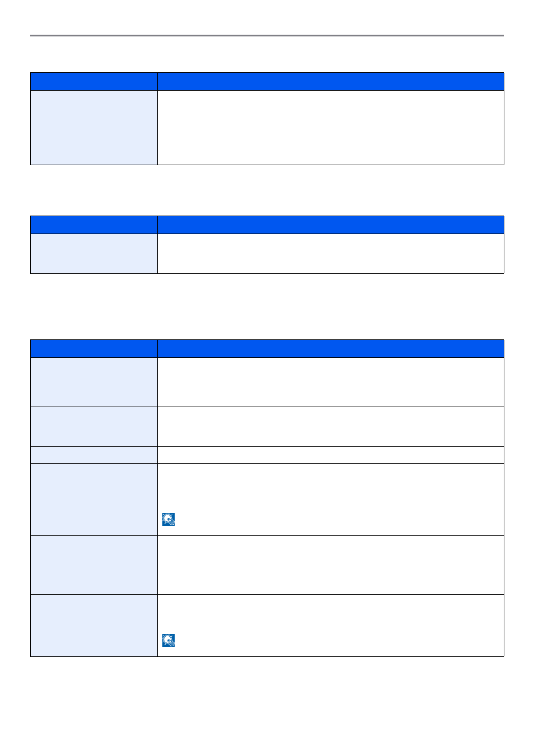Select the wide blue header cell of the top table
This screenshot has width=534, height=756.
(331, 82)
